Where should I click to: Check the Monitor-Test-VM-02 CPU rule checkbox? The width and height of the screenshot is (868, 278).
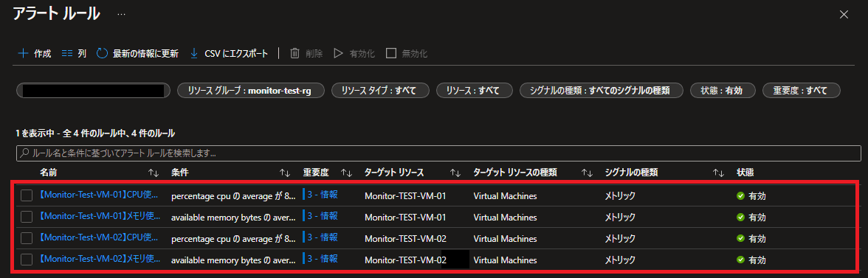(27, 238)
